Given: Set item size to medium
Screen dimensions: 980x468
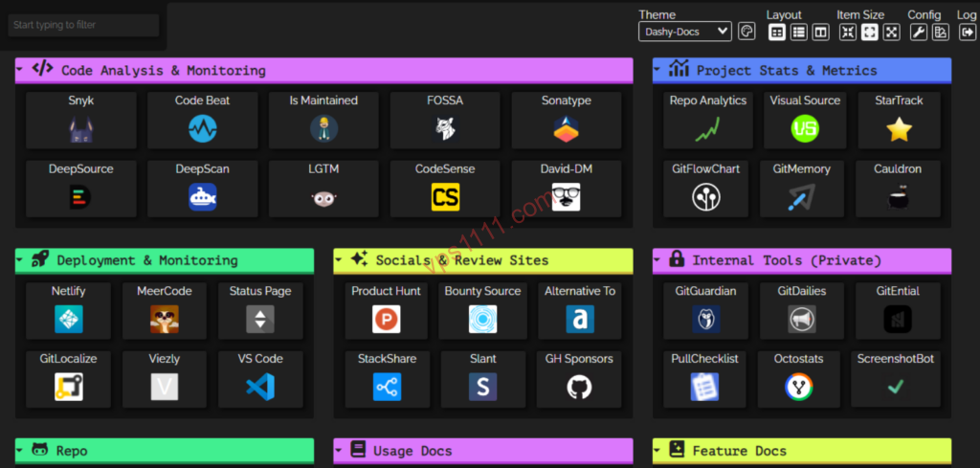Looking at the screenshot, I should (869, 33).
